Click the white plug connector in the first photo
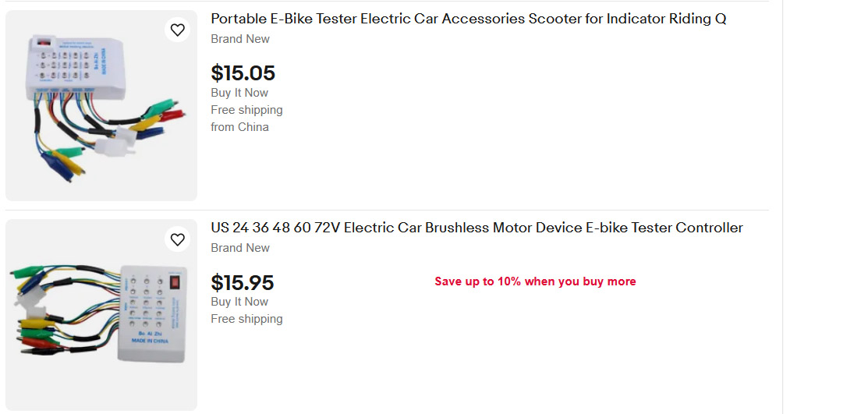 tap(111, 145)
